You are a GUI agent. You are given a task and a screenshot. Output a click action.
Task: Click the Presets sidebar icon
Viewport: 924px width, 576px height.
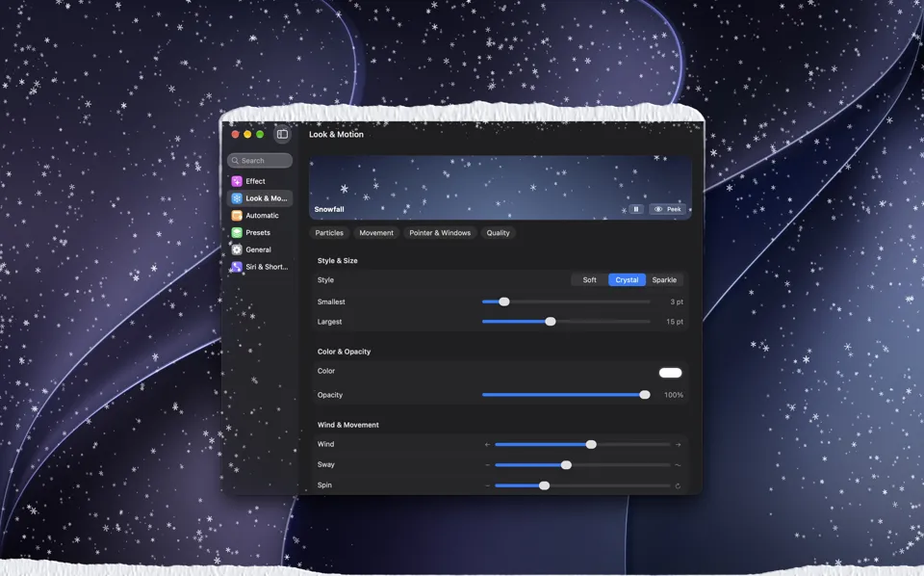[x=237, y=232]
